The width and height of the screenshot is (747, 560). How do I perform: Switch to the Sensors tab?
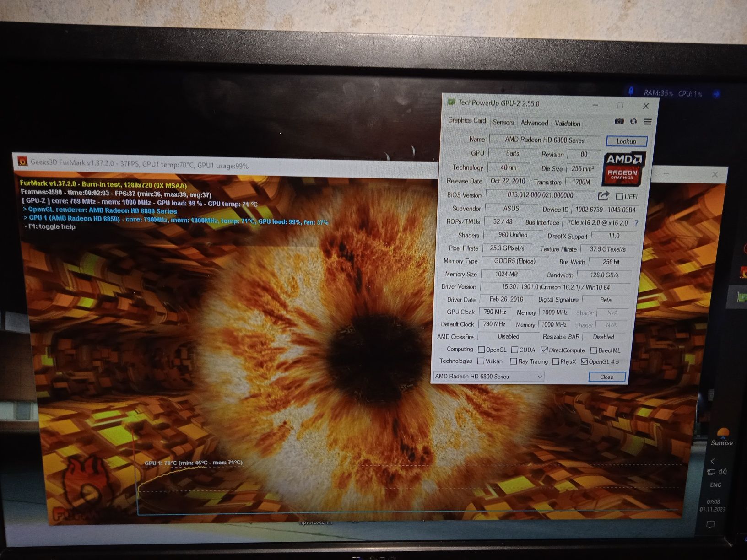click(x=503, y=122)
